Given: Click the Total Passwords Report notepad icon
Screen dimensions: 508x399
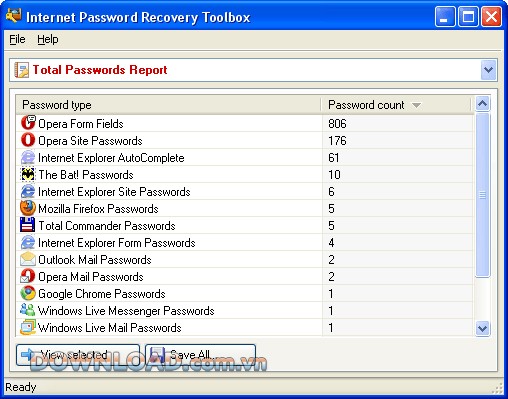Looking at the screenshot, I should (22, 70).
